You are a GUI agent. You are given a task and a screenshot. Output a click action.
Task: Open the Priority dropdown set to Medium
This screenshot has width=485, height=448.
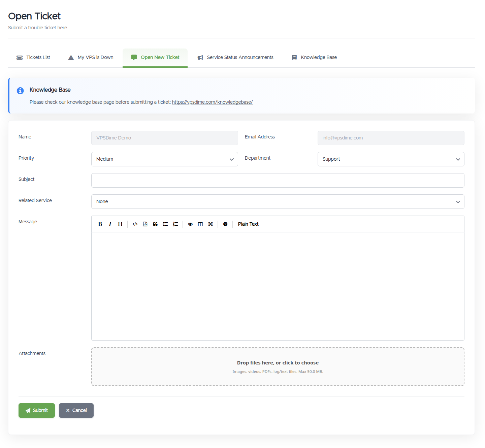pyautogui.click(x=165, y=159)
